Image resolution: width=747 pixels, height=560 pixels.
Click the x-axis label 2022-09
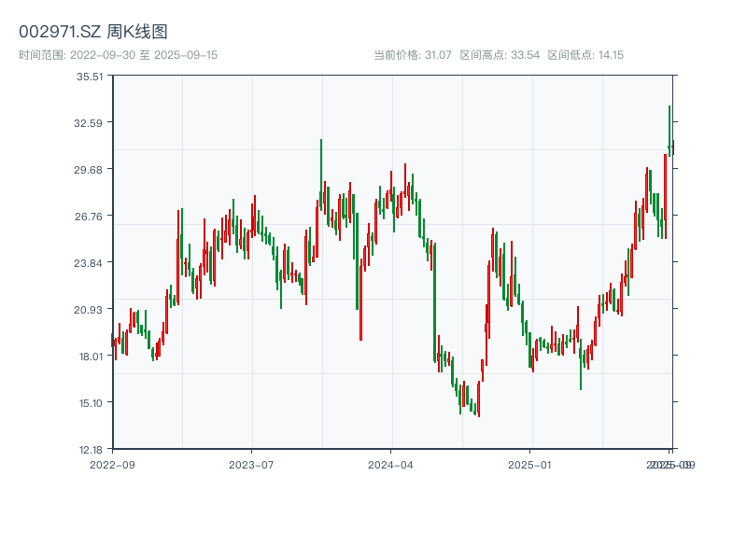pyautogui.click(x=112, y=465)
